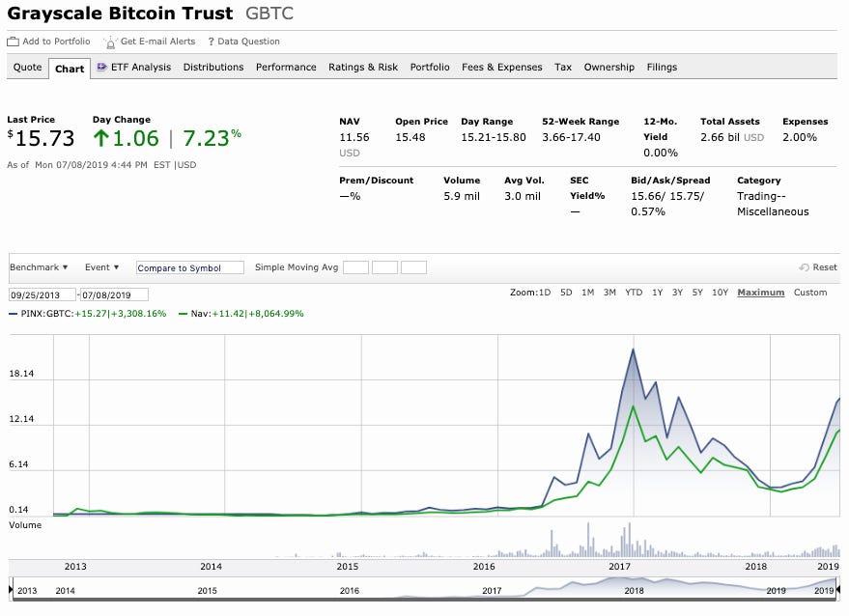Click the second Simple Moving Avg box

point(385,267)
